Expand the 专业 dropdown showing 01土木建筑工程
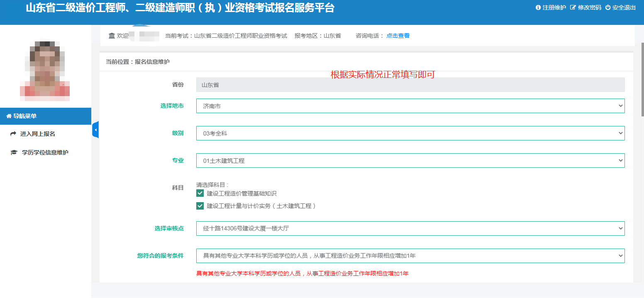 click(x=410, y=160)
